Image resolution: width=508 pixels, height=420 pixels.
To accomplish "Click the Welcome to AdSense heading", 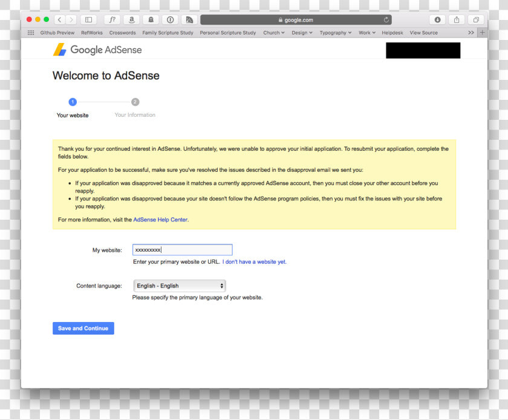I will [x=106, y=76].
